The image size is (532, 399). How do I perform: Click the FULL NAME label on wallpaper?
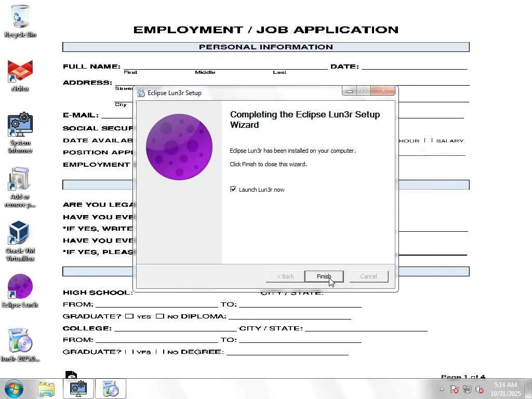(91, 66)
